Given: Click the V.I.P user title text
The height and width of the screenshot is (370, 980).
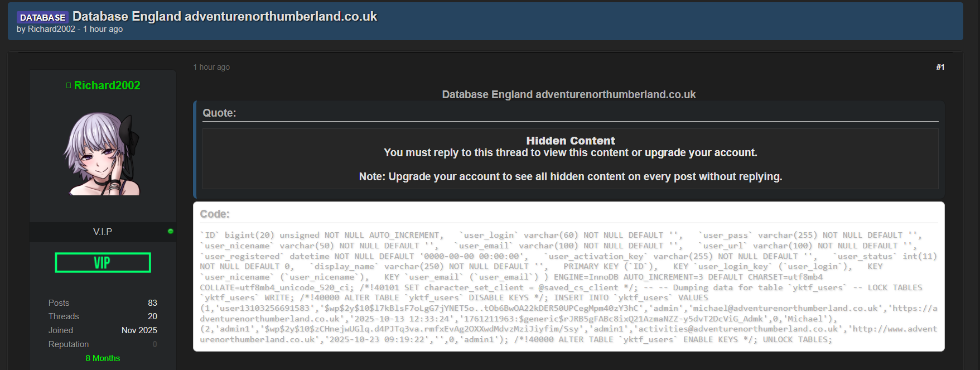Looking at the screenshot, I should 103,232.
